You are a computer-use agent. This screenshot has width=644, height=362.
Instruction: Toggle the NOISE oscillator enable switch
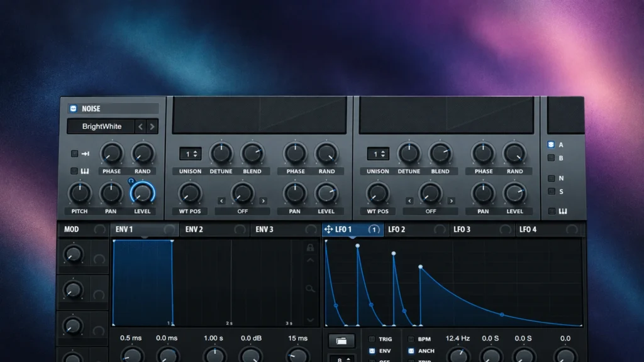74,108
